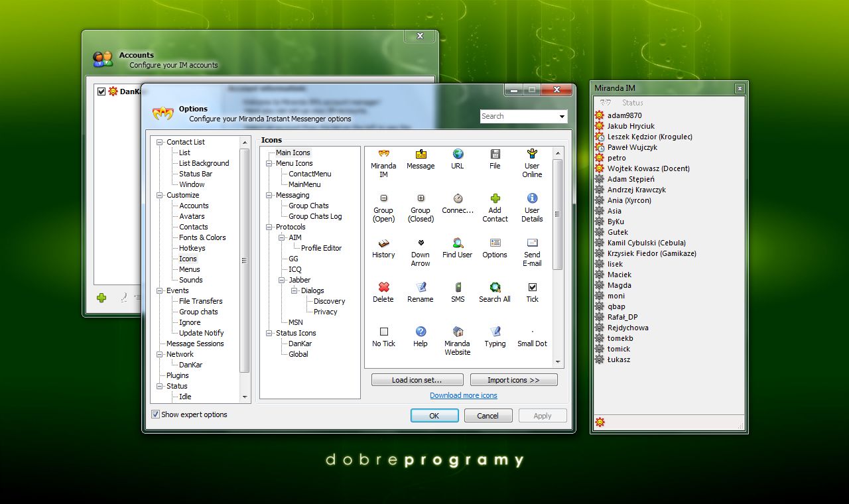Select the Delete red X icon

point(383,287)
